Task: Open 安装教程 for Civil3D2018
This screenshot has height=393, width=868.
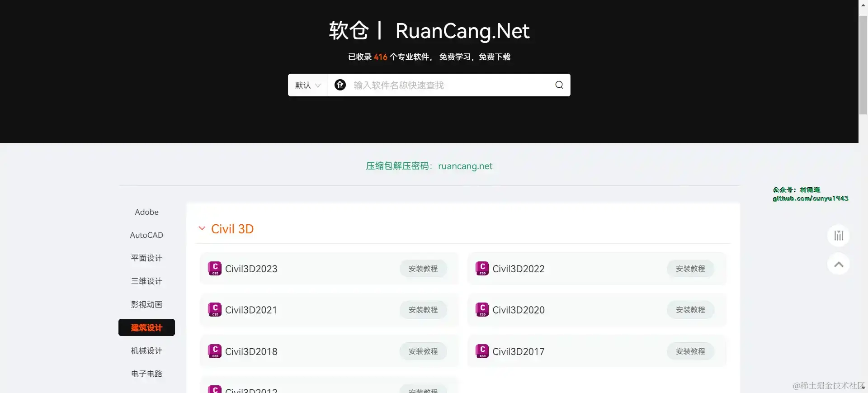Action: click(x=423, y=351)
